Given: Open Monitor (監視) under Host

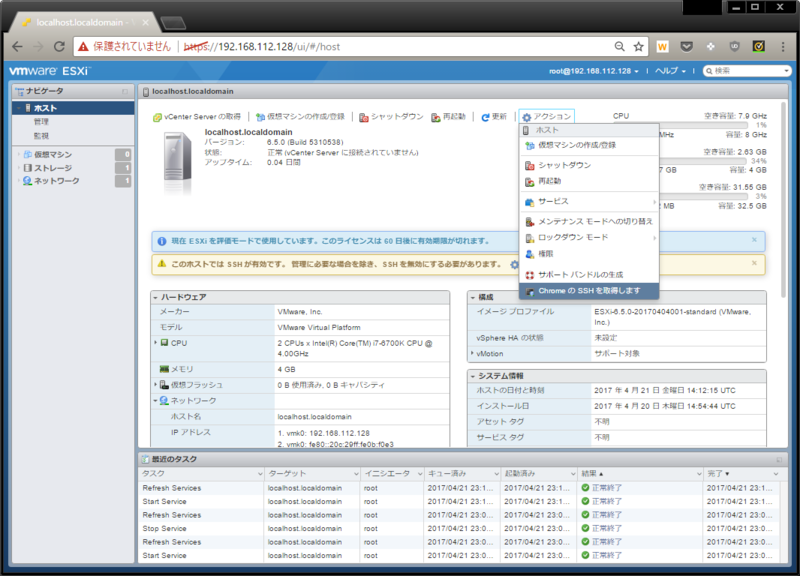Looking at the screenshot, I should pos(41,136).
